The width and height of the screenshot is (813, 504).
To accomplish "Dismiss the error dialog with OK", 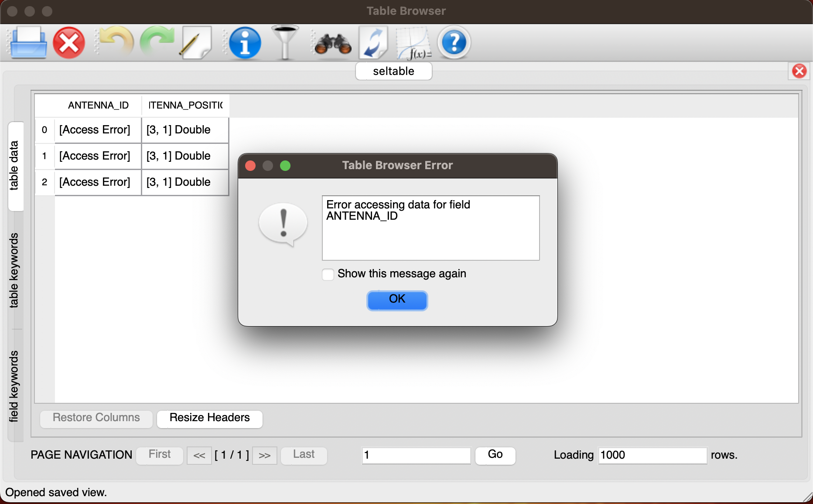I will point(396,300).
